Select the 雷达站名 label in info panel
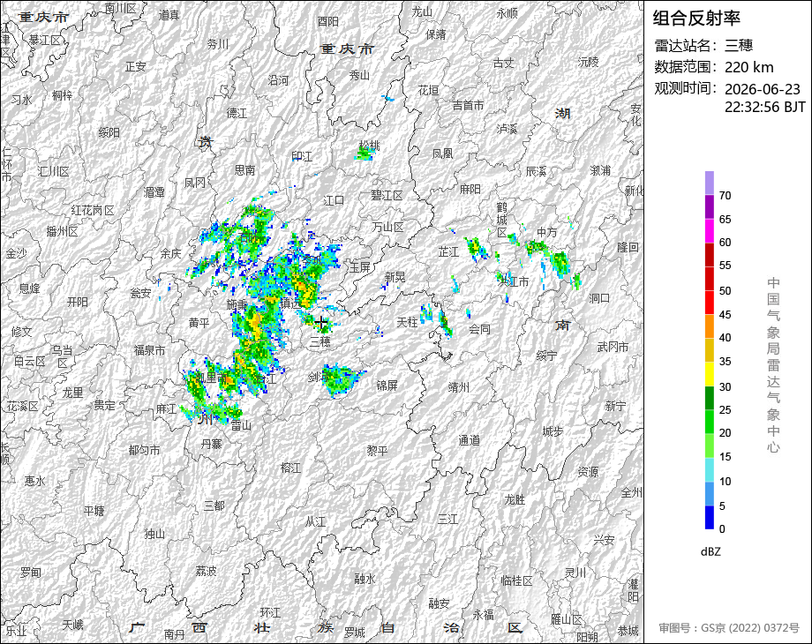Screen dimensions: 812x644 pyautogui.click(x=686, y=46)
